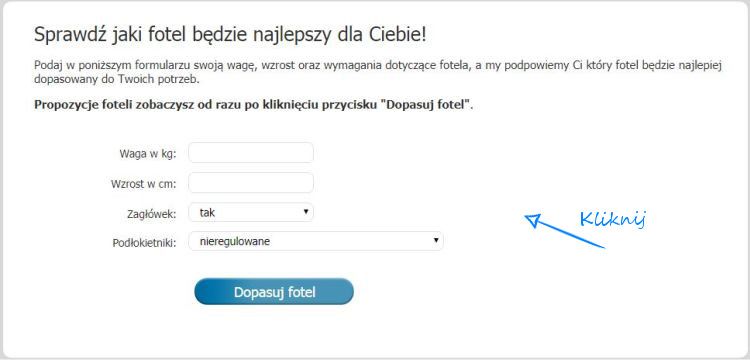Viewport: 750px width, 360px height.
Task: Focus the 'Waga w kg' input field
Action: 251,153
